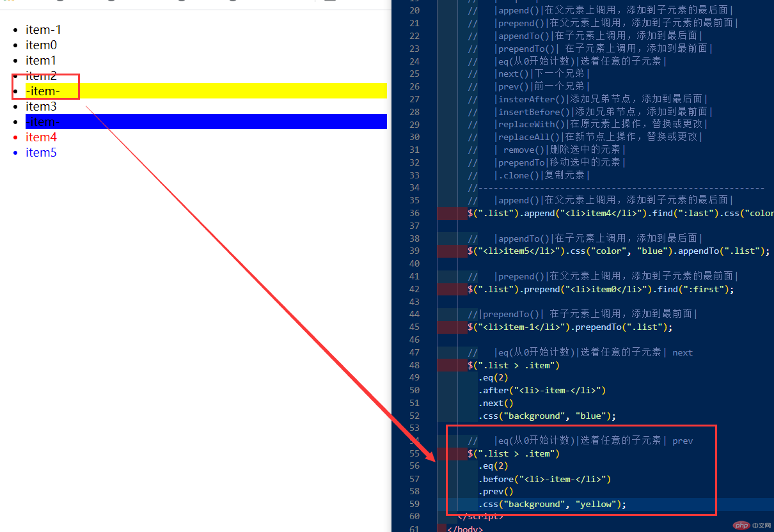Click the comment on line 47 ending with 'next'
Viewport: 774px width, 532px height.
coord(581,352)
